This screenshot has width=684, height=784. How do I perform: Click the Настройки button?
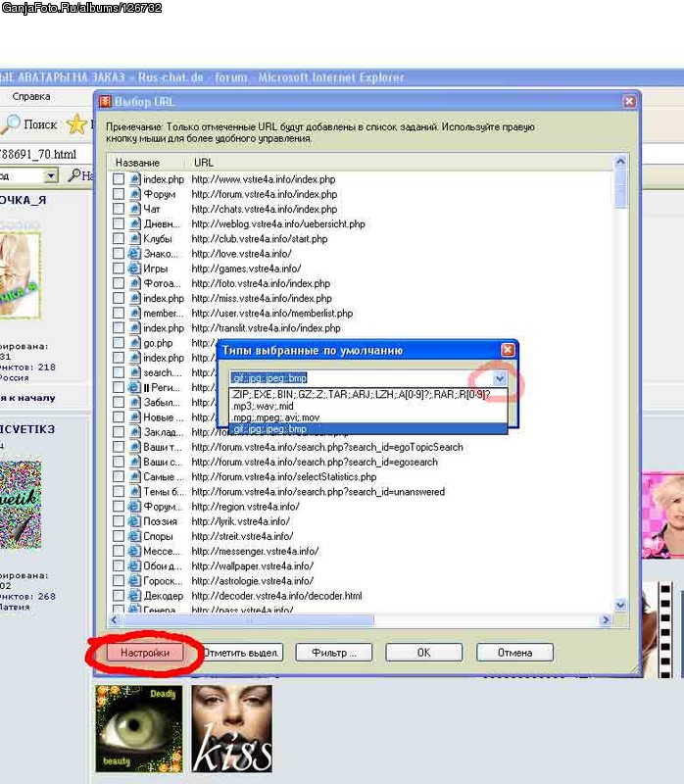145,653
